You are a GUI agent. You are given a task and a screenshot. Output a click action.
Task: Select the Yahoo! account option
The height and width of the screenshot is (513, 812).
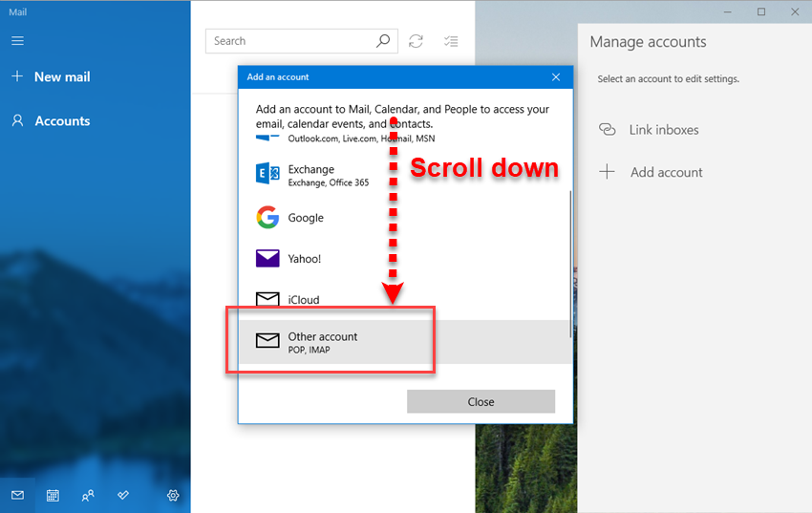pyautogui.click(x=404, y=258)
